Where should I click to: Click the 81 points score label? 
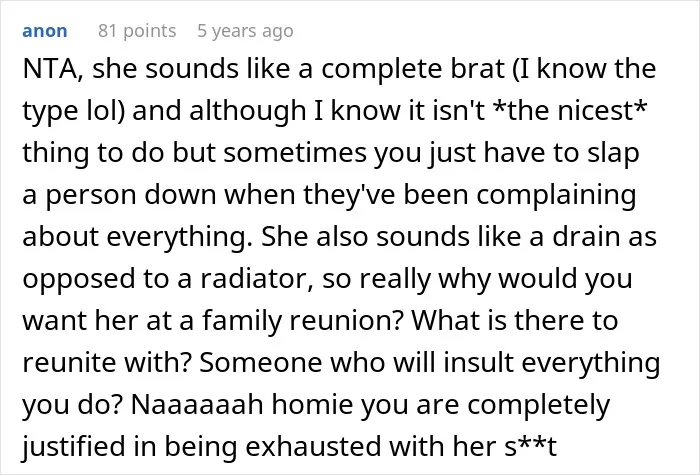pyautogui.click(x=137, y=31)
